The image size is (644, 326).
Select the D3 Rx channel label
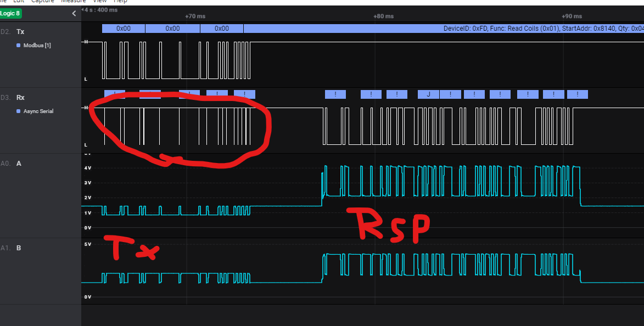coord(20,98)
